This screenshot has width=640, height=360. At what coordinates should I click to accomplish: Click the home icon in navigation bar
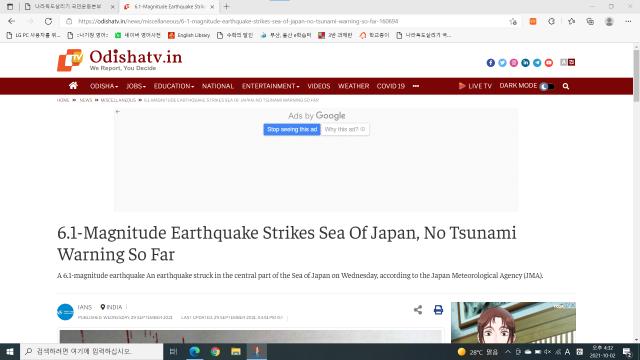click(73, 86)
